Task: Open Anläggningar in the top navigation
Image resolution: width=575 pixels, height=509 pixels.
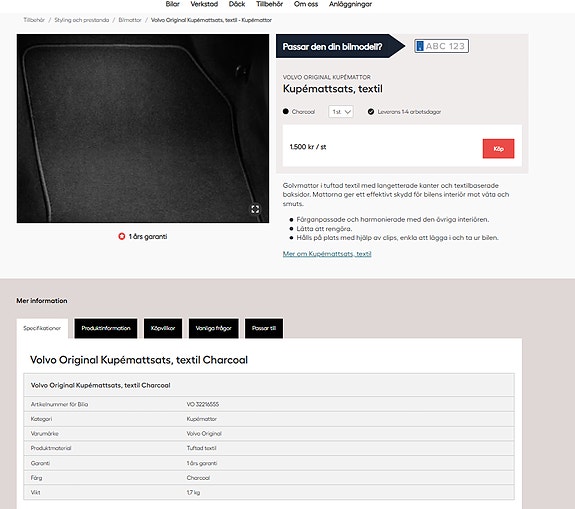Action: tap(350, 4)
